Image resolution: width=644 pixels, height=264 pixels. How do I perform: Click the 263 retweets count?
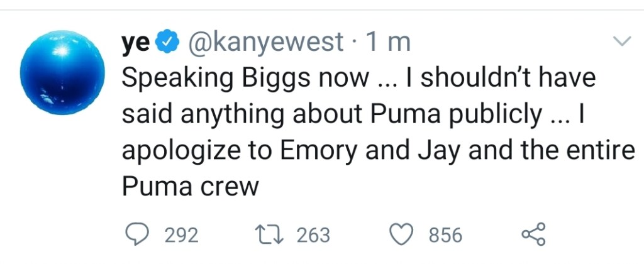click(x=313, y=235)
